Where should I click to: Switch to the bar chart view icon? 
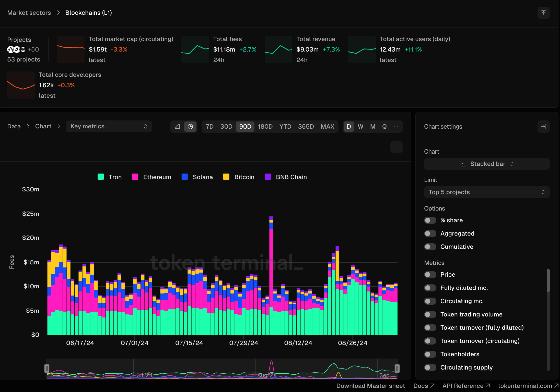pyautogui.click(x=178, y=127)
